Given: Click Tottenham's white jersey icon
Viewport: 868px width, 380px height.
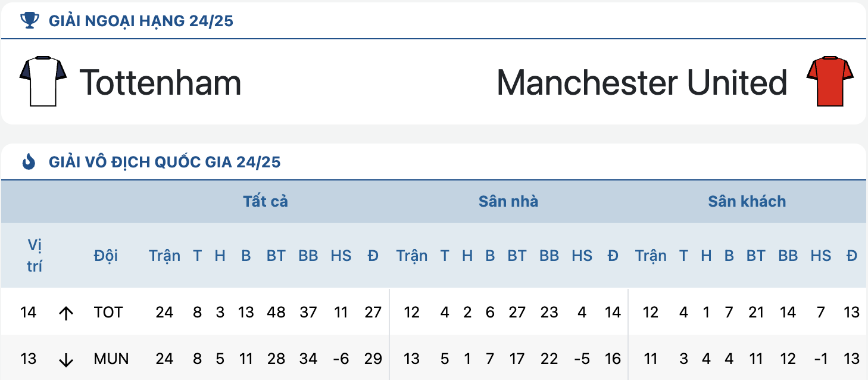Looking at the screenshot, I should 43,82.
